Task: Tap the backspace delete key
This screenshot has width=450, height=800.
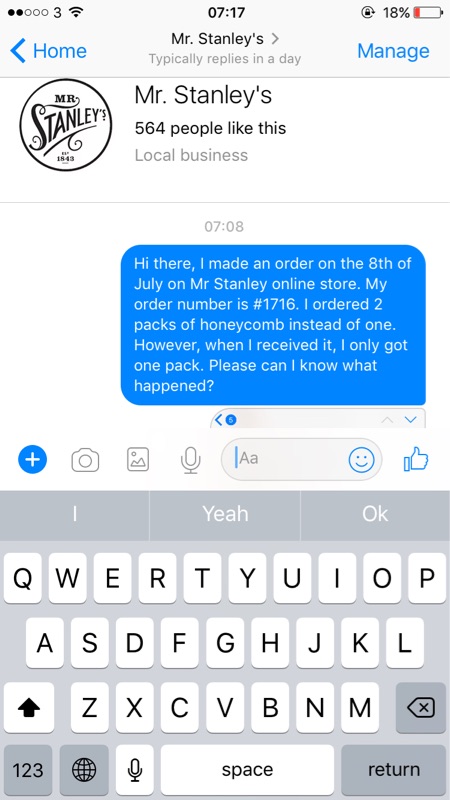Action: (x=421, y=708)
